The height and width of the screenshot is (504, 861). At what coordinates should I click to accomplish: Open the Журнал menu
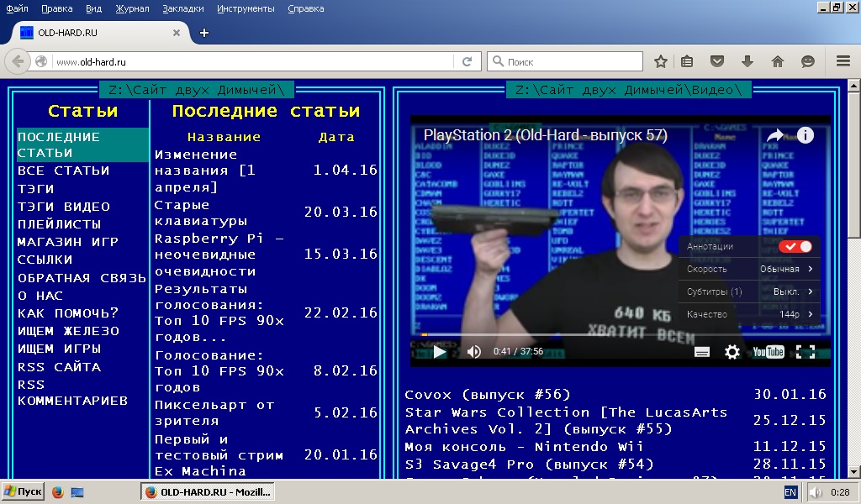(x=132, y=8)
